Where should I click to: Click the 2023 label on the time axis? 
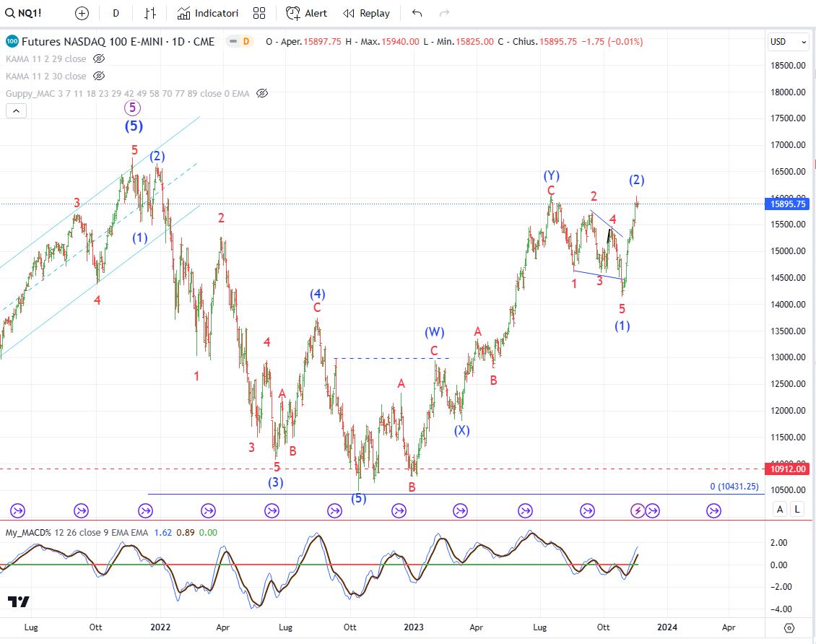pos(414,627)
